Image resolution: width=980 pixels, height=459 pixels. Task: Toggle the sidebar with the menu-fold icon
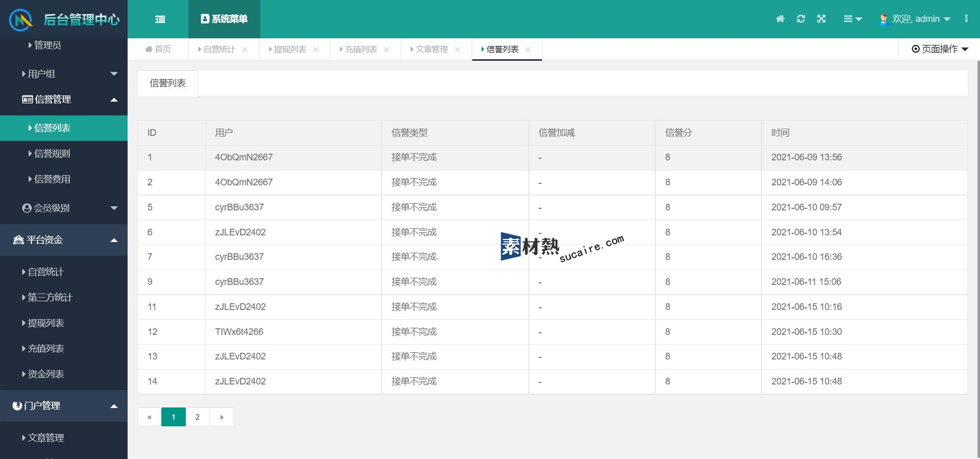pyautogui.click(x=160, y=19)
